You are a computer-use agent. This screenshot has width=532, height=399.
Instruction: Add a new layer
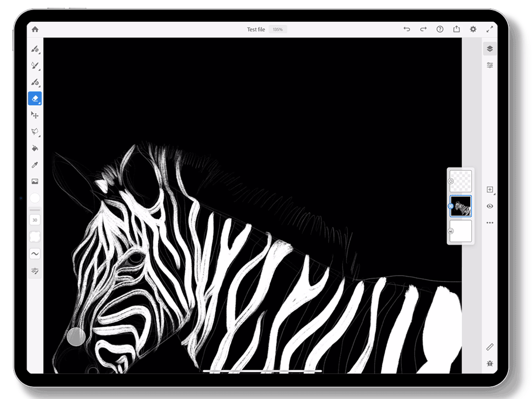click(x=490, y=190)
